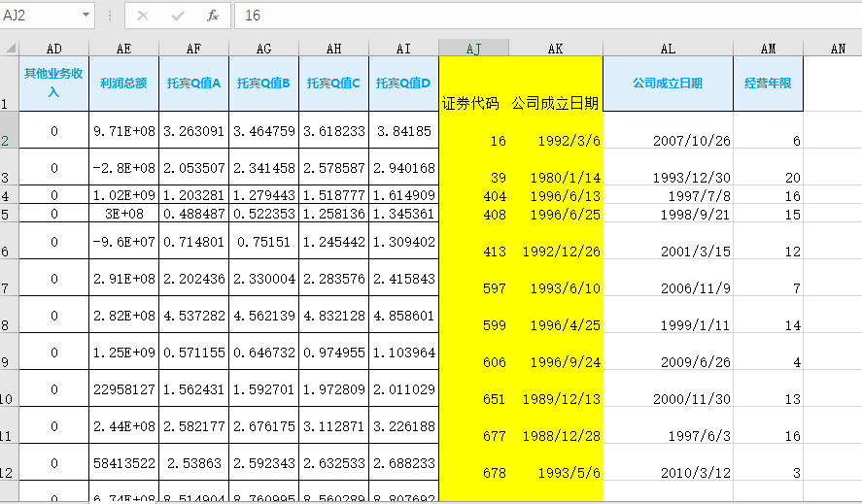
Task: Click the Enter checkmark formula bar icon
Action: pos(178,16)
